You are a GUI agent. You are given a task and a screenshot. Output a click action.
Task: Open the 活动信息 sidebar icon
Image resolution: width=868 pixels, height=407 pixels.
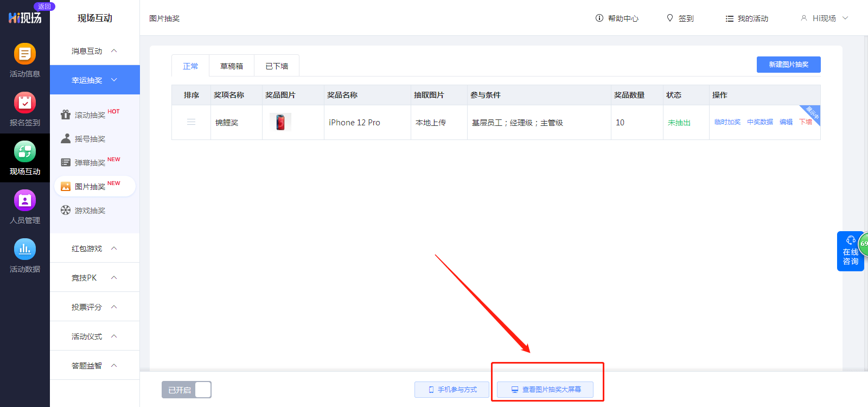pos(25,54)
